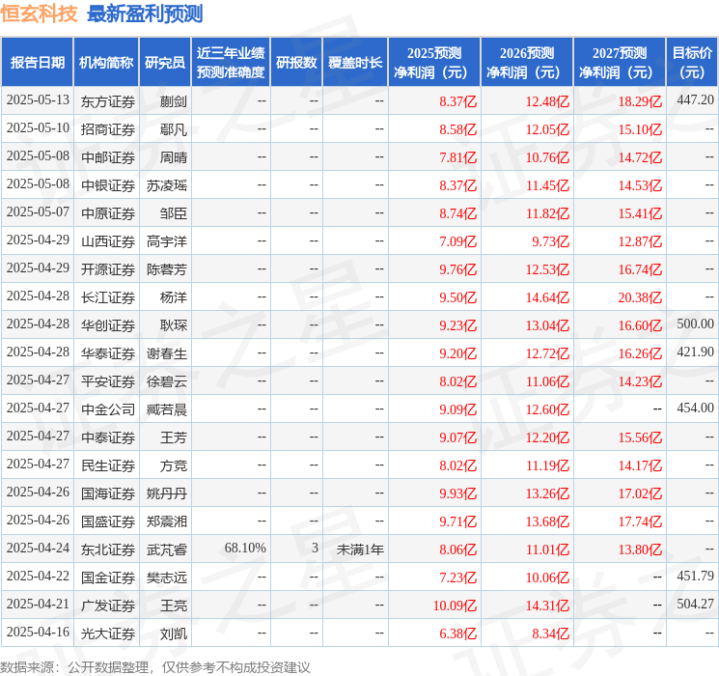Click the 华泰证券 institution cell
Viewport: 719px width, 676px height.
tap(108, 353)
